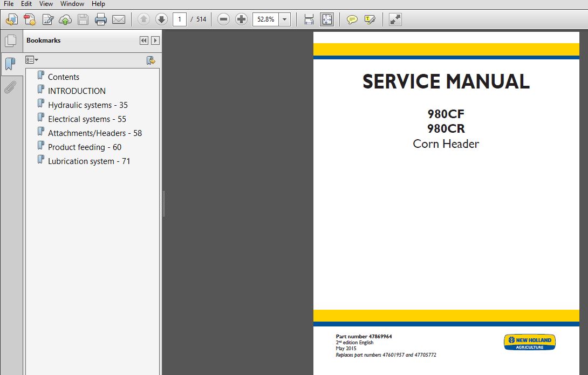The width and height of the screenshot is (588, 375).
Task: Go to next page arrow
Action: coord(162,19)
